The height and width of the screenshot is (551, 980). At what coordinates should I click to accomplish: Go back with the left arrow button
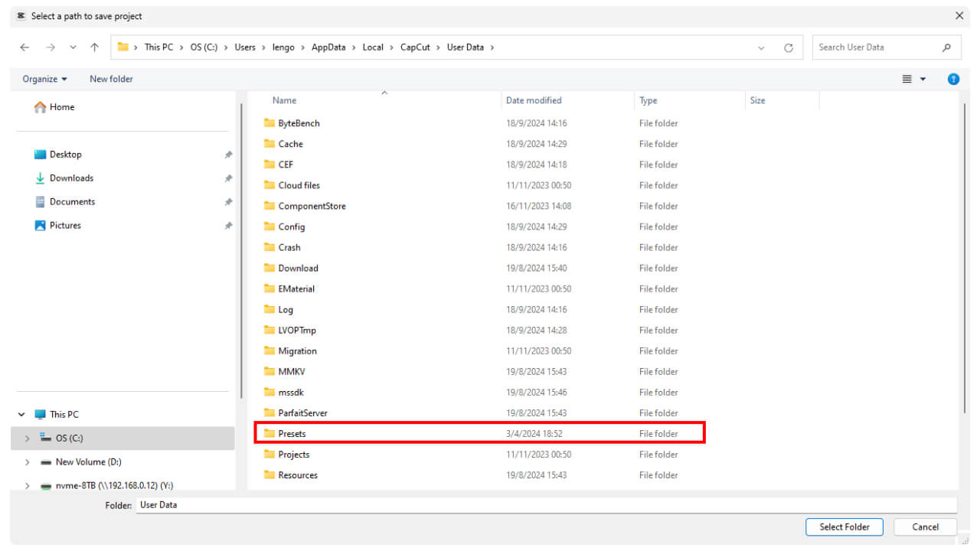pos(24,47)
